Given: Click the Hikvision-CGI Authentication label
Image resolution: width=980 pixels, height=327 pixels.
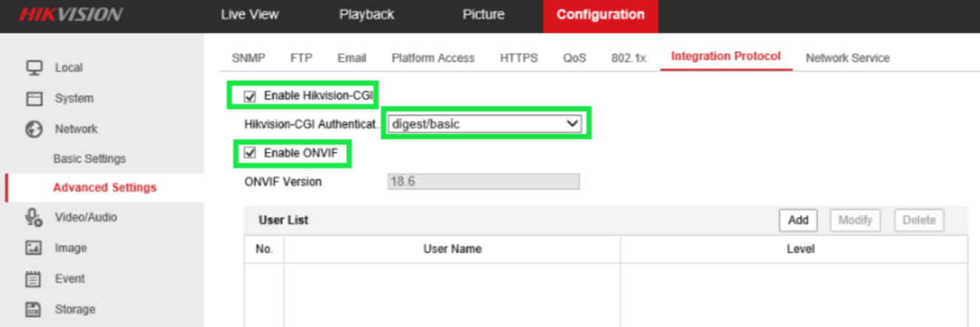Looking at the screenshot, I should coord(313,124).
